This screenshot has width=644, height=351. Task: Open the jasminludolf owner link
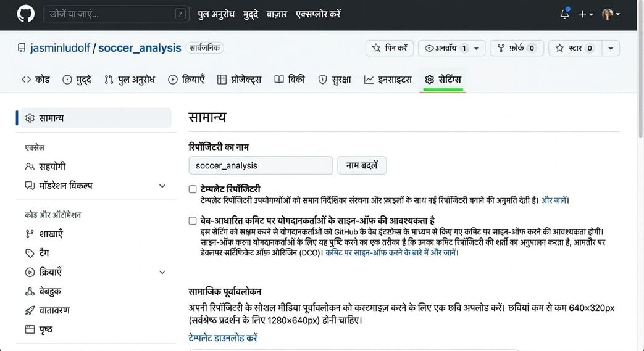[60, 48]
